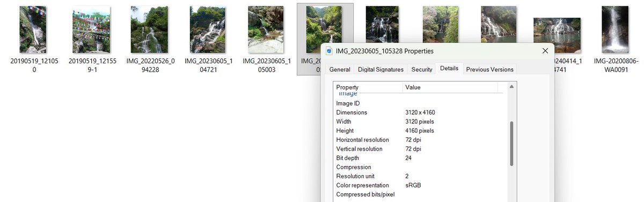Image resolution: width=644 pixels, height=202 pixels.
Task: Open the Digital Signatures tab
Action: 380,70
